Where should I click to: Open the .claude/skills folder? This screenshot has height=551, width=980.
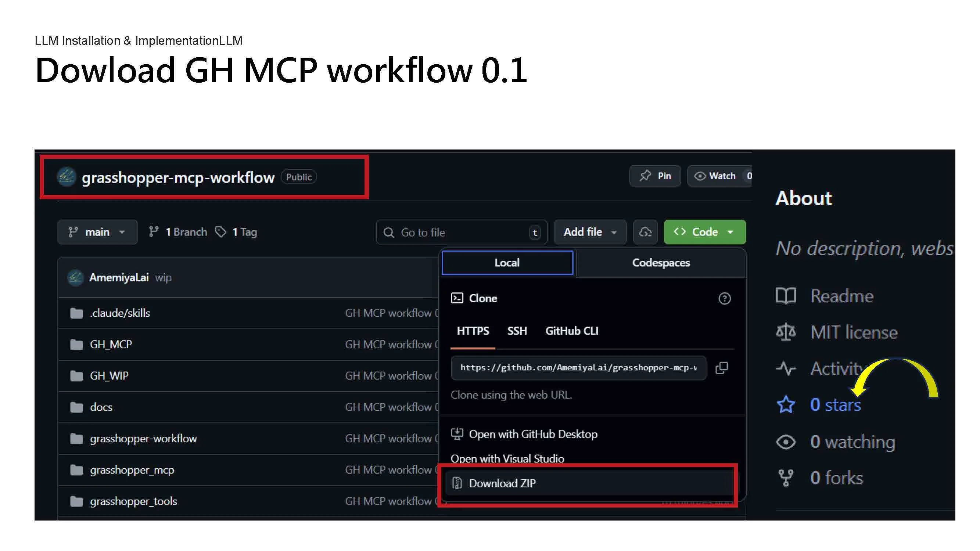point(120,313)
